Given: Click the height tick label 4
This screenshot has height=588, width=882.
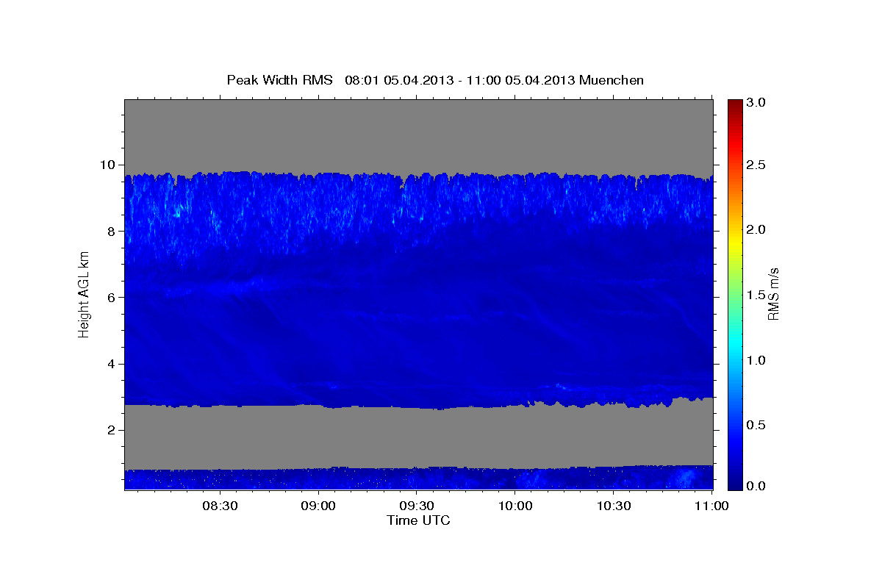Looking at the screenshot, I should tap(112, 364).
